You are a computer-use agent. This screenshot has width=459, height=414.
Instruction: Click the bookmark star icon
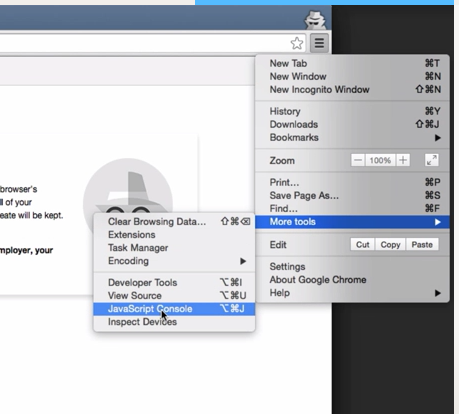(297, 43)
